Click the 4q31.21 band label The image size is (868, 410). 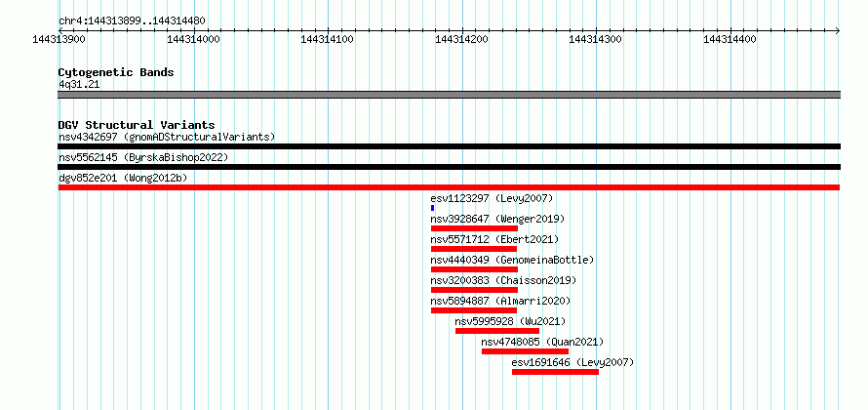point(79,85)
